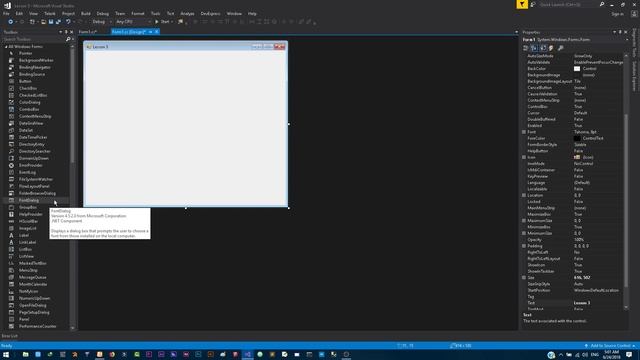The image size is (640, 360).
Task: Open the Window menu
Action: (x=234, y=13)
